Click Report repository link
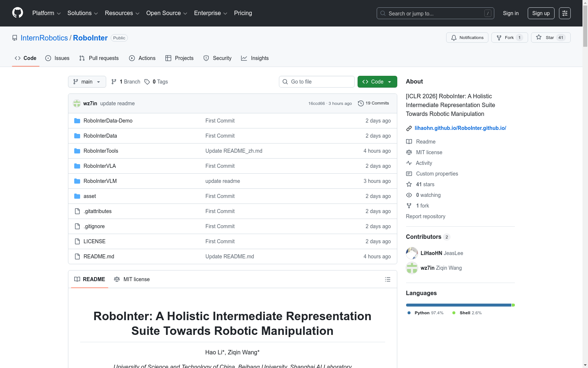Screen dimensions: 588x368 coord(426,216)
